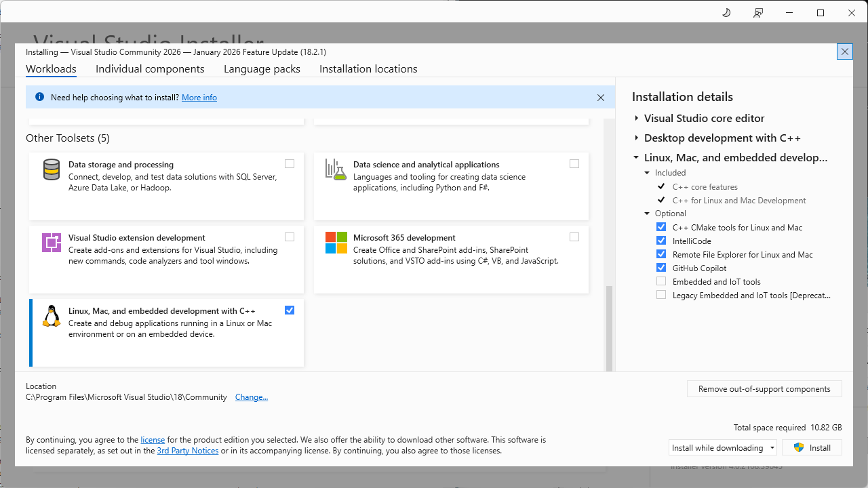This screenshot has width=868, height=488.
Task: Dismiss the help banner with its X
Action: click(601, 98)
